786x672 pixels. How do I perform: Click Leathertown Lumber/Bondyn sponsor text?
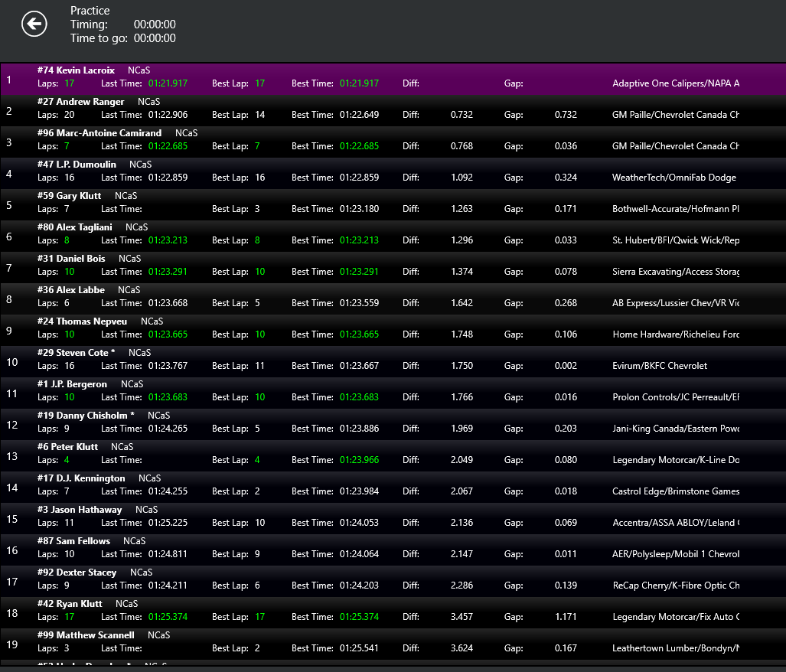tap(676, 648)
